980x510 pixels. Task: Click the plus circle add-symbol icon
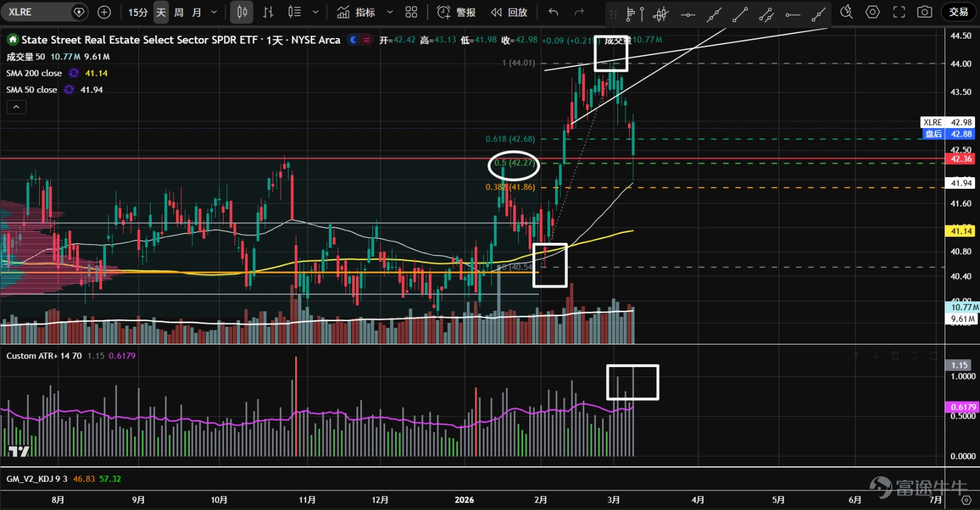pyautogui.click(x=104, y=12)
